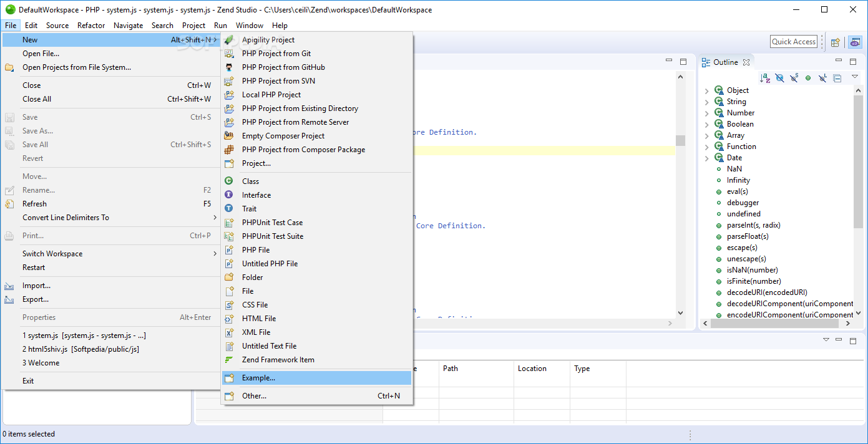Viewport: 868px width, 444px height.
Task: Open the Navigate menu
Action: tap(128, 26)
